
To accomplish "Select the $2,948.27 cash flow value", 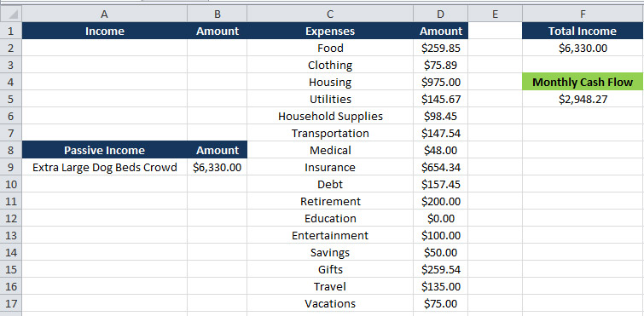I will (x=583, y=99).
